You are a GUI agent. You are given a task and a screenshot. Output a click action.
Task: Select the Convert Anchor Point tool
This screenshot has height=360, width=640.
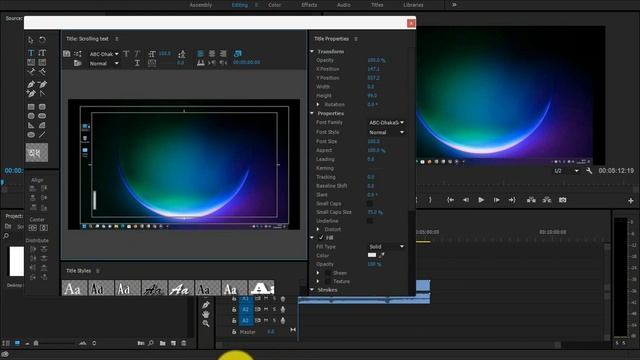pyautogui.click(x=42, y=93)
